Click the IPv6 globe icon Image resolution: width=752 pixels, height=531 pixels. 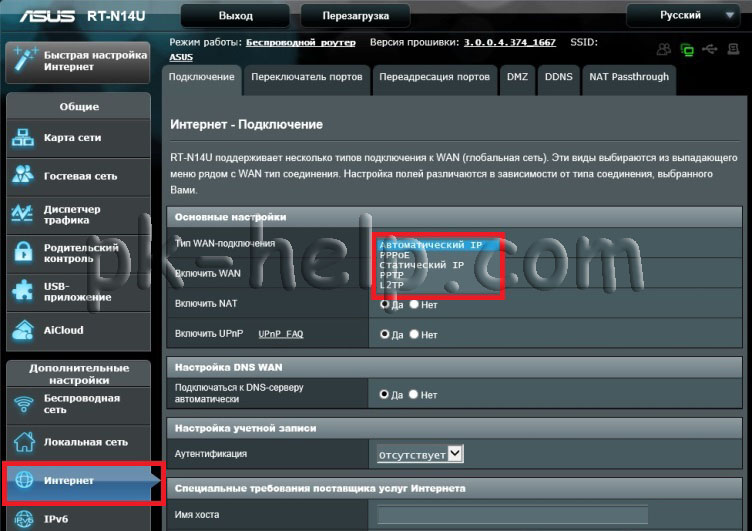point(24,519)
